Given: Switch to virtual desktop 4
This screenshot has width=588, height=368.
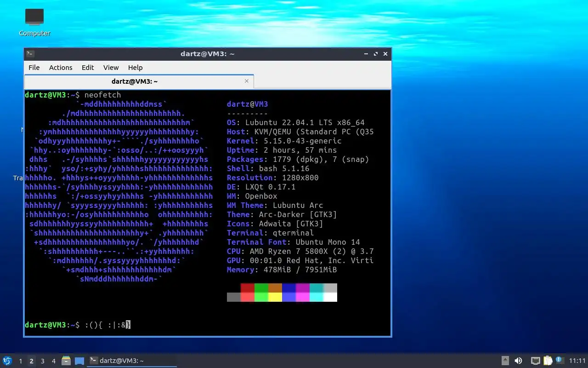Looking at the screenshot, I should 53,361.
